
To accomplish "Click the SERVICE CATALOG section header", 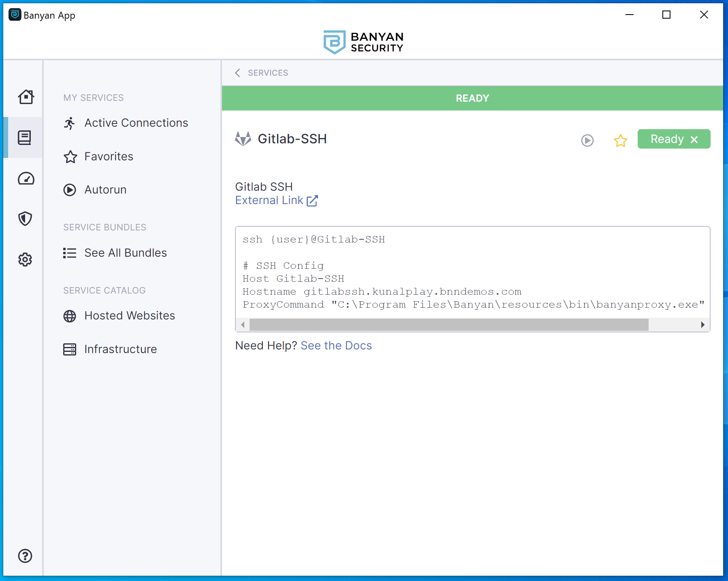I will click(104, 291).
